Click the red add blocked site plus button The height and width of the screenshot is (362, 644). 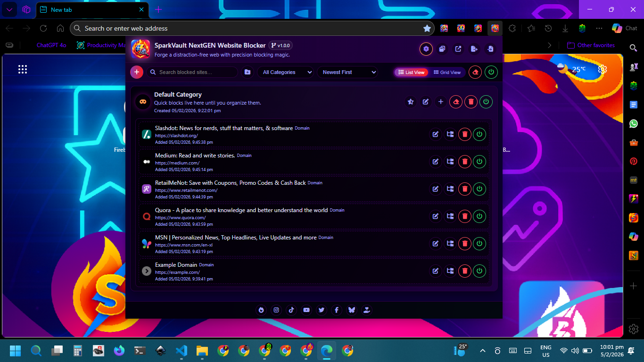137,72
